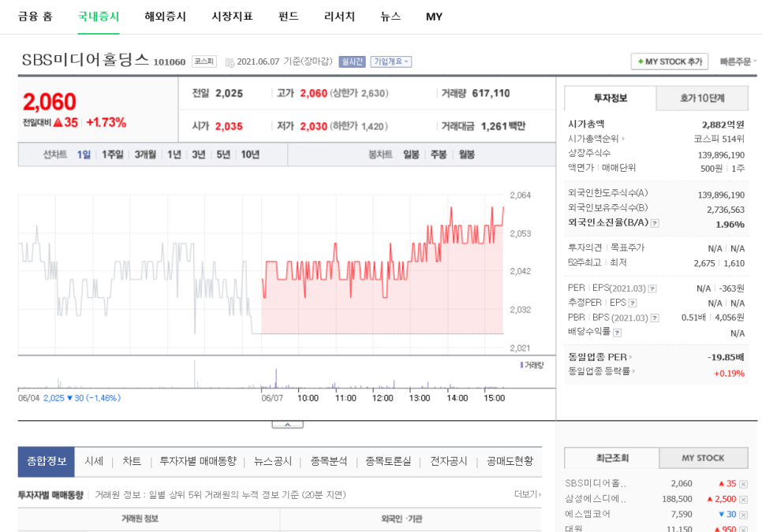Select the 투자정보 tab
Image resolution: width=762 pixels, height=532 pixels.
610,98
